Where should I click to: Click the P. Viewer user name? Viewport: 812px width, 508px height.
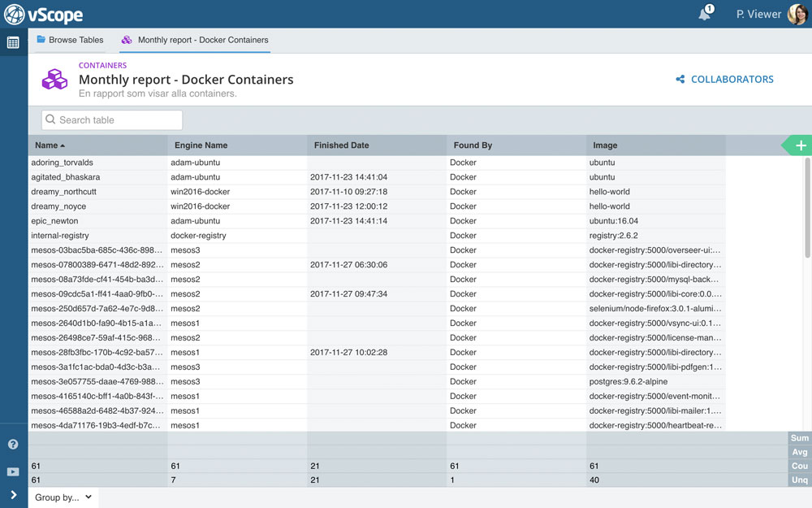(758, 15)
